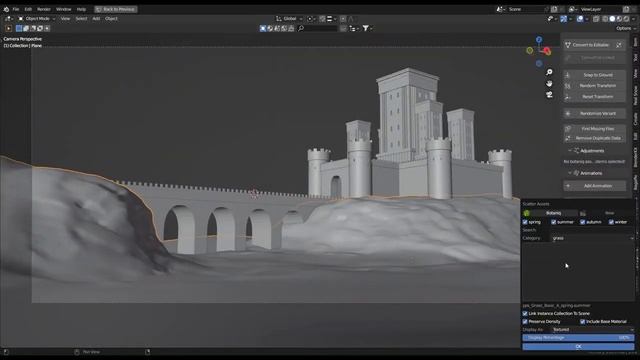Toggle the autumn checkbox
640x360 pixels.
click(582, 222)
